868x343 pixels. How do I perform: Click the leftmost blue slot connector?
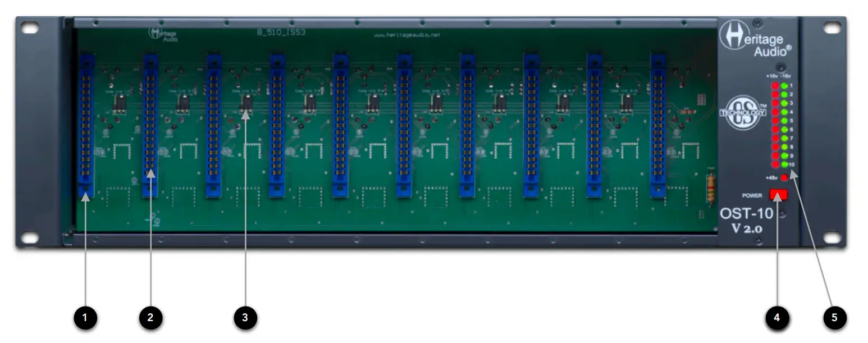click(86, 126)
